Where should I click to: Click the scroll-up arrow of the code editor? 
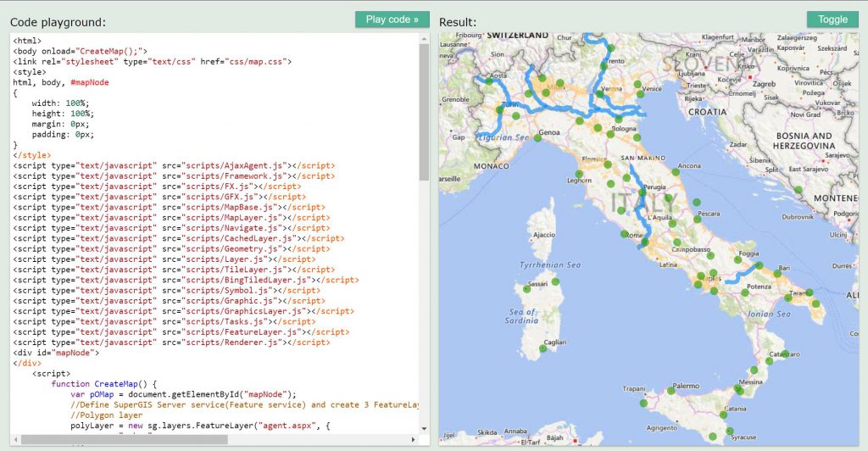[424, 39]
